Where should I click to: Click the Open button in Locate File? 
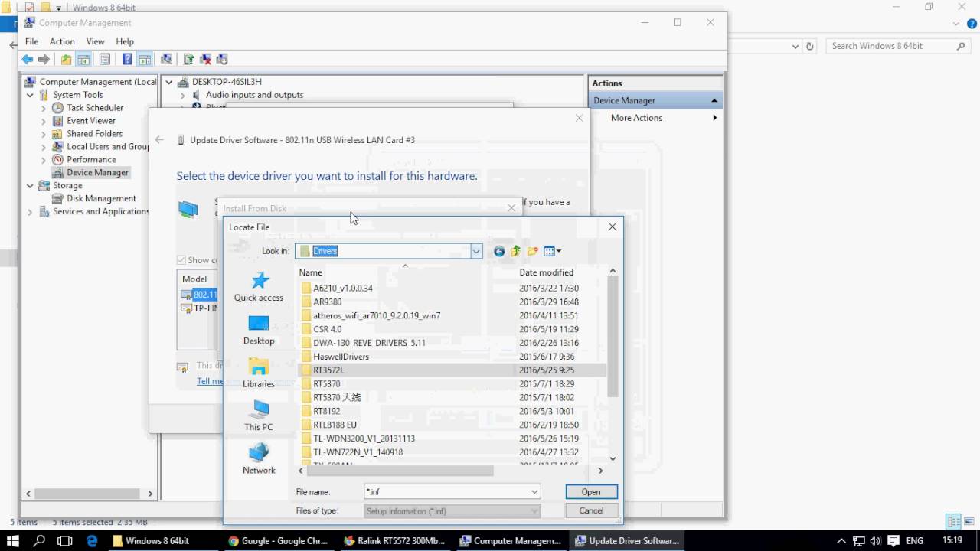coord(591,492)
